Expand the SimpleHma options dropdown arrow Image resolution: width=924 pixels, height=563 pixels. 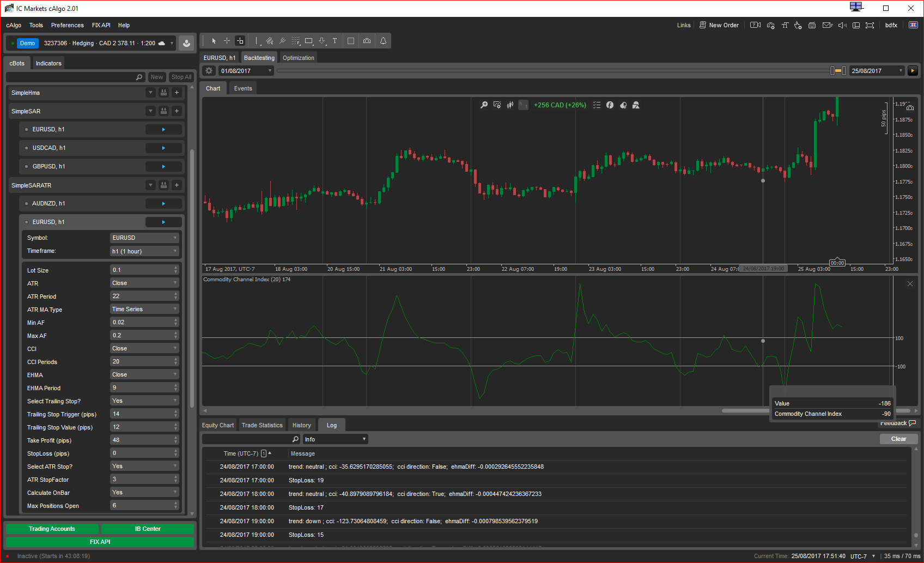pos(151,93)
